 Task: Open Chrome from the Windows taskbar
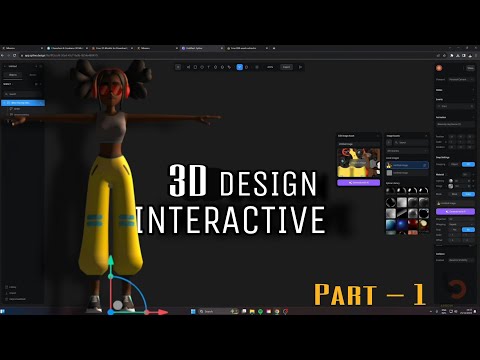coord(277,311)
